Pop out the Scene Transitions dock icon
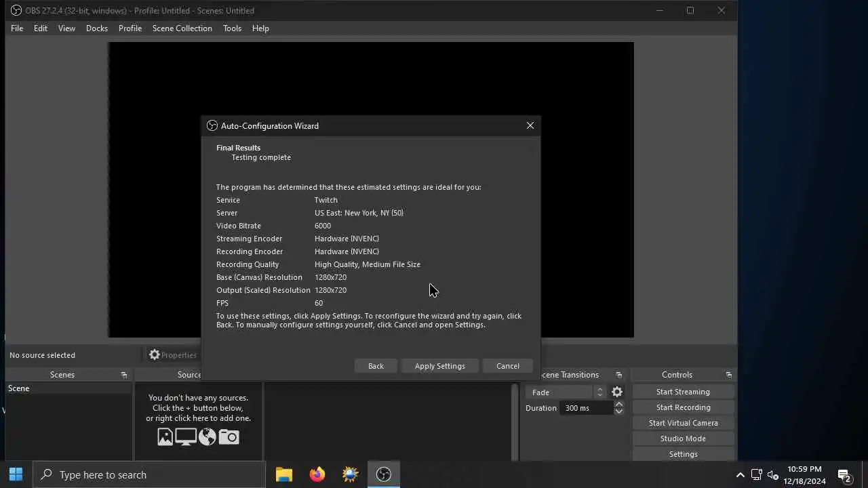The image size is (868, 488). click(618, 375)
